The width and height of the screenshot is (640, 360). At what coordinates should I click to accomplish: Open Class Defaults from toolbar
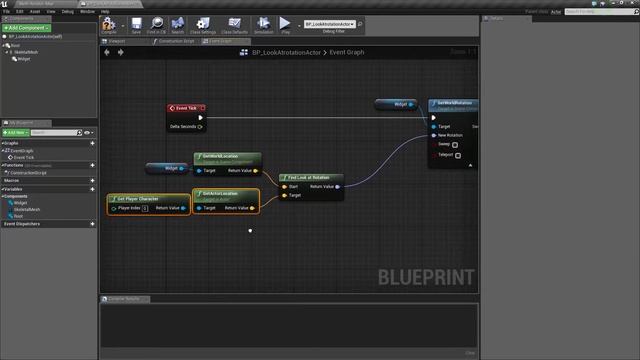click(x=234, y=25)
